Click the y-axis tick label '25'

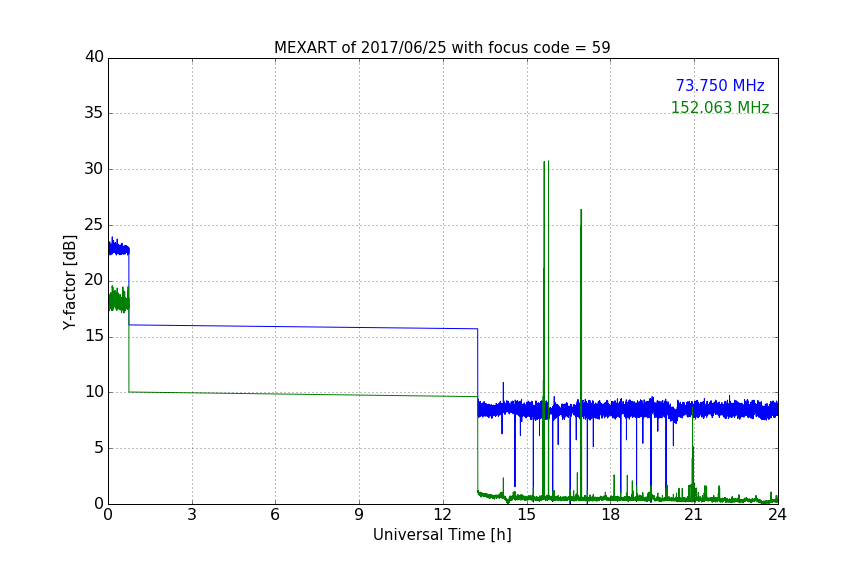tap(94, 225)
